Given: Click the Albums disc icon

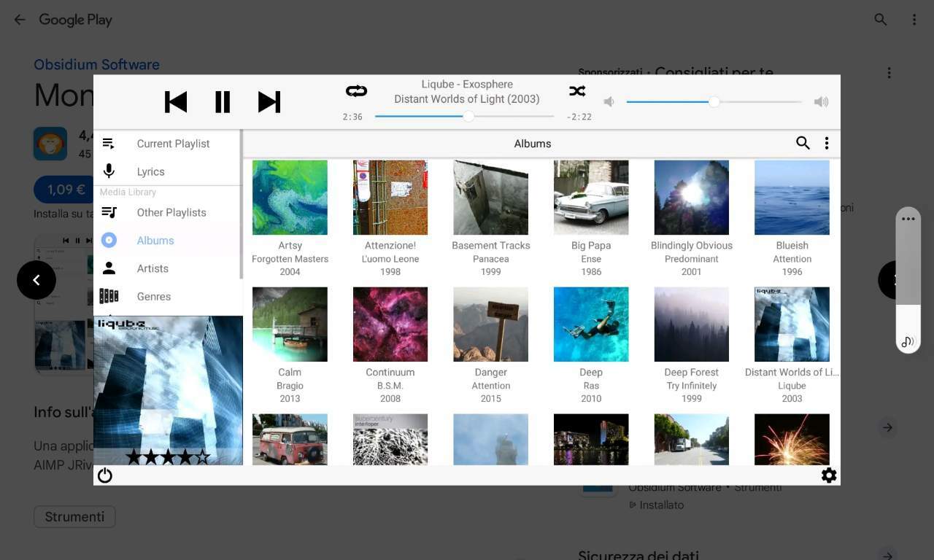Looking at the screenshot, I should [109, 240].
